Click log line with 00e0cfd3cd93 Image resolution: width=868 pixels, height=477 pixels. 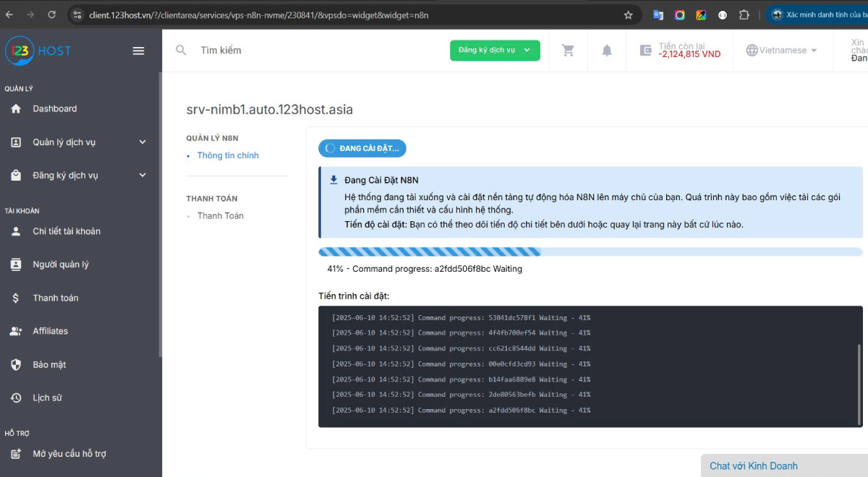(x=461, y=364)
